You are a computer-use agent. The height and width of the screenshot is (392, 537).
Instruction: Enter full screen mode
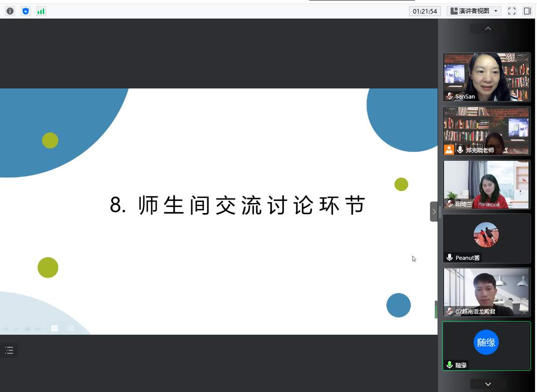coord(512,11)
